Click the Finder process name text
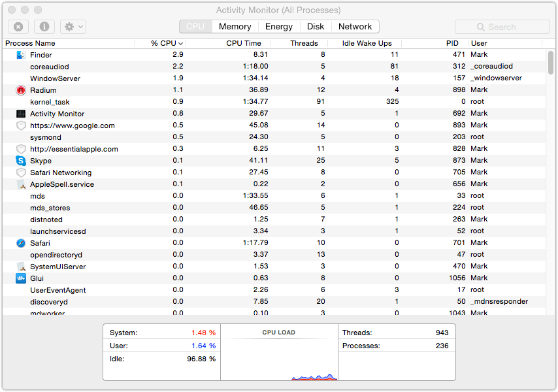The width and height of the screenshot is (558, 392). click(x=41, y=55)
